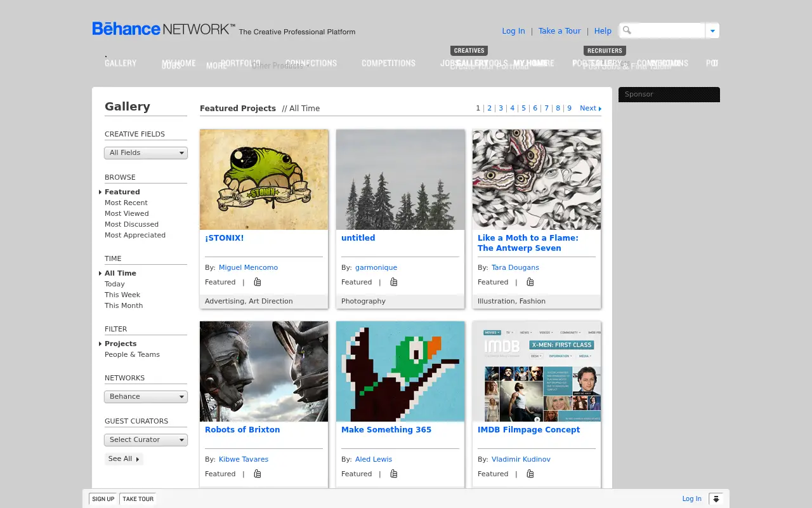812x508 pixels.
Task: Click the Behance Network logo
Action: [x=164, y=29]
